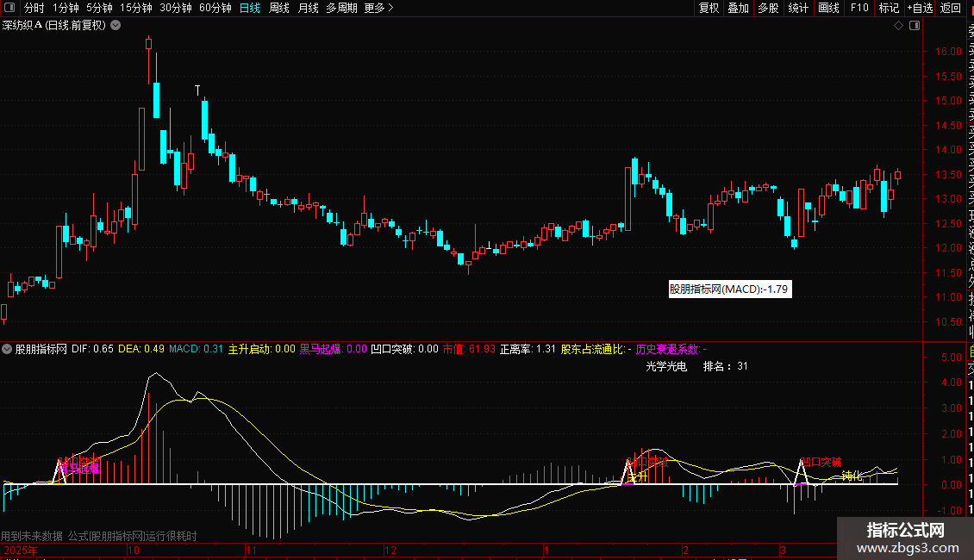The height and width of the screenshot is (560, 974).
Task: Select 周线 weekly period
Action: point(279,8)
